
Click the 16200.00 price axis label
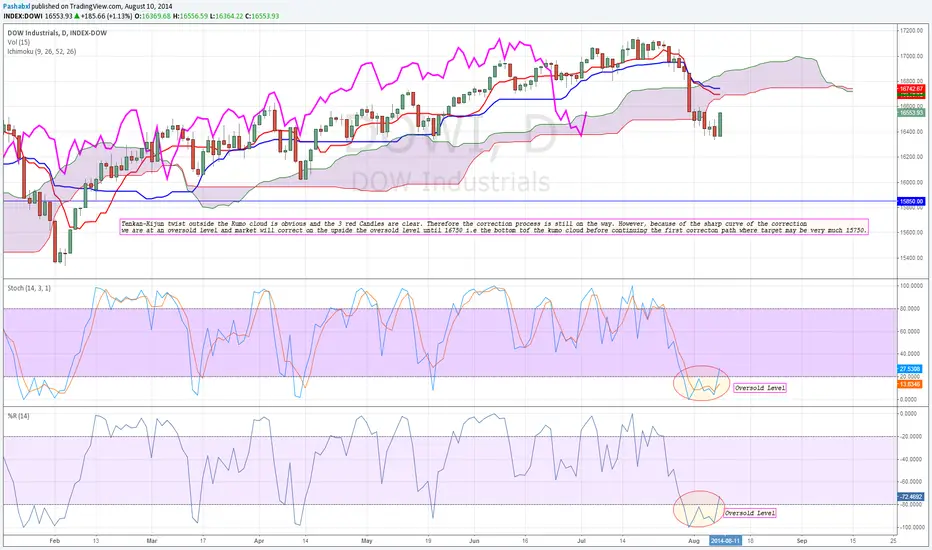coord(911,157)
